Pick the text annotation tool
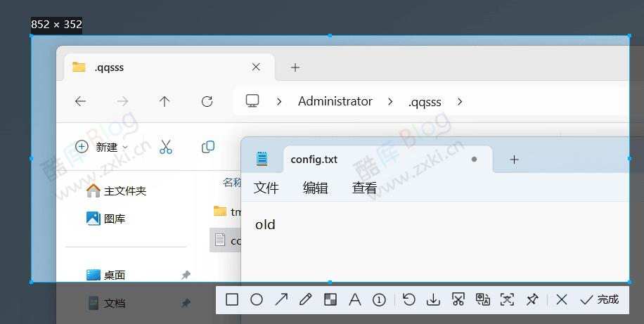This screenshot has width=644, height=324. click(355, 300)
